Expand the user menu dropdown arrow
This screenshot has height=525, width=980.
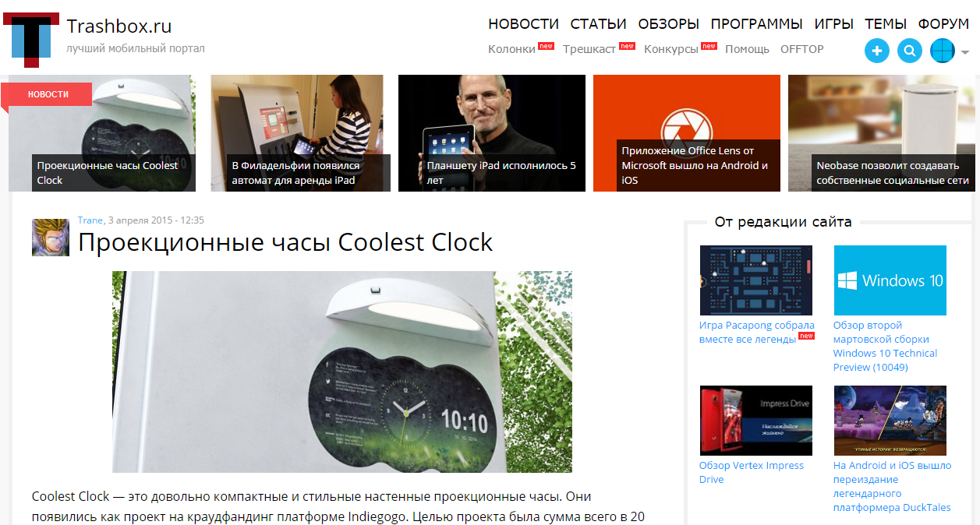pos(965,53)
